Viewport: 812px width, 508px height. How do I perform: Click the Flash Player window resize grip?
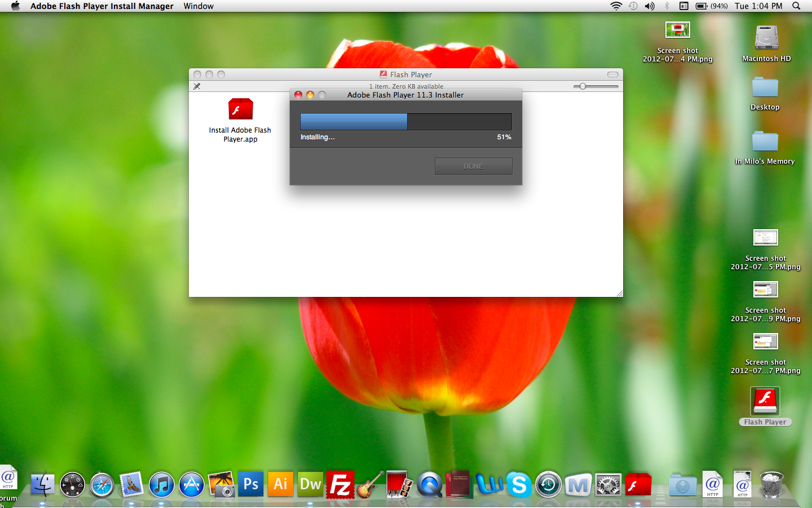click(619, 293)
